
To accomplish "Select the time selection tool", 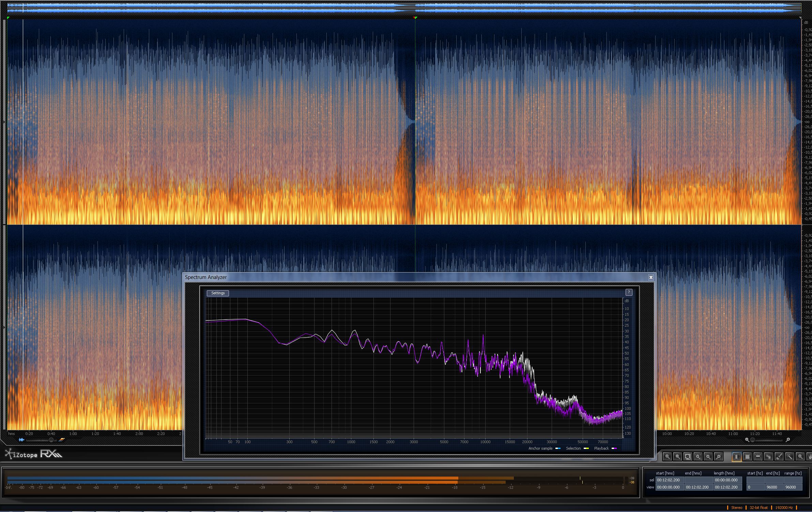I will pos(737,457).
